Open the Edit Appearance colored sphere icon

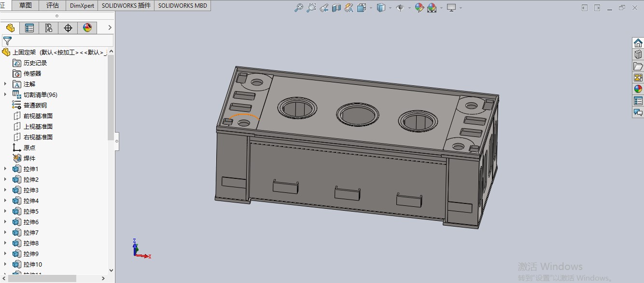(419, 7)
